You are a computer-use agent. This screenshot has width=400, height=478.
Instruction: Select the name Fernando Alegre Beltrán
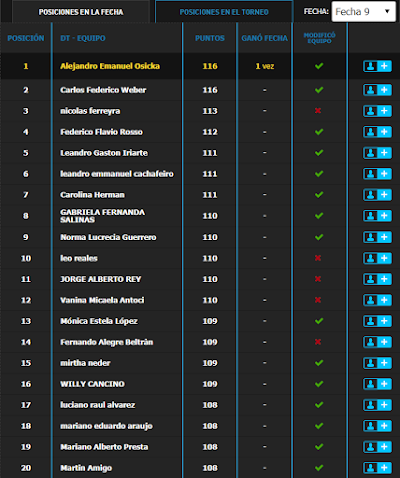click(107, 342)
